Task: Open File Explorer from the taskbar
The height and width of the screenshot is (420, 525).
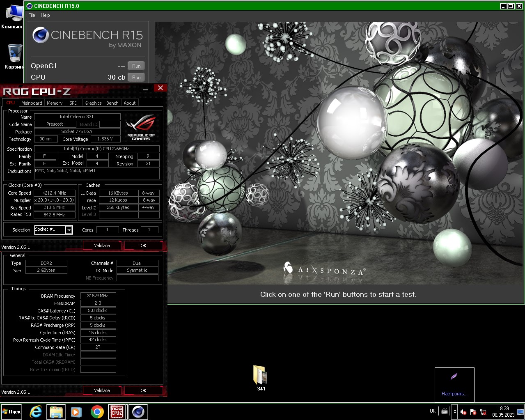Action: pyautogui.click(x=56, y=412)
